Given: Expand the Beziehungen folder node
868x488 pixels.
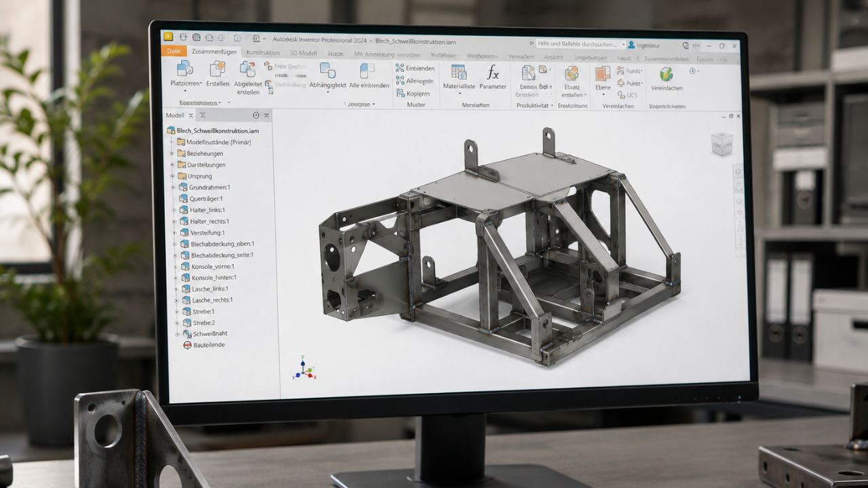Looking at the screenshot, I should (x=172, y=153).
